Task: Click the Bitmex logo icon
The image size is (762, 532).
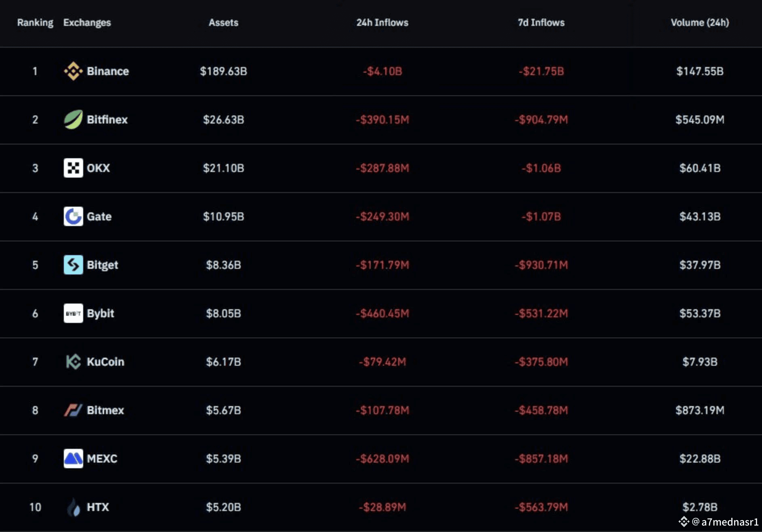Action: click(x=73, y=410)
